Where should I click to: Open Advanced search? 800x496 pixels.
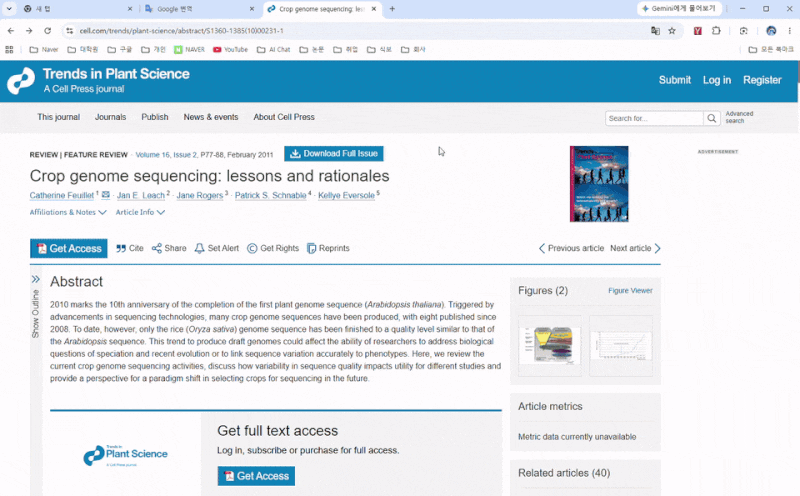pyautogui.click(x=739, y=117)
